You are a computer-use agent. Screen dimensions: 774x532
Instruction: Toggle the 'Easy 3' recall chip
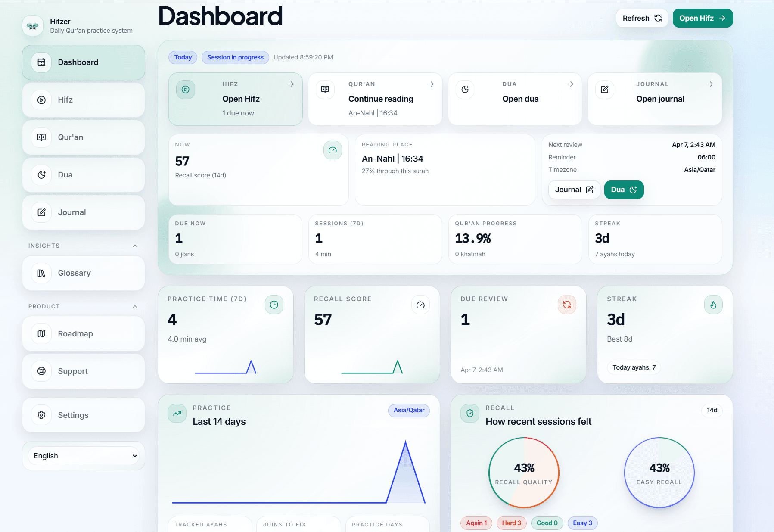(582, 523)
